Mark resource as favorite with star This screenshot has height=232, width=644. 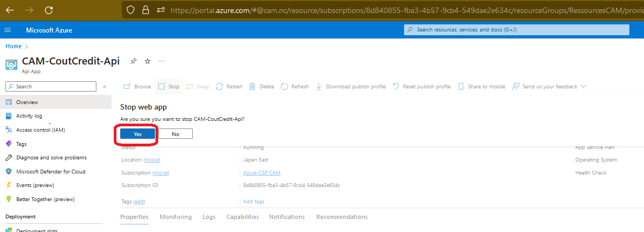click(x=147, y=61)
